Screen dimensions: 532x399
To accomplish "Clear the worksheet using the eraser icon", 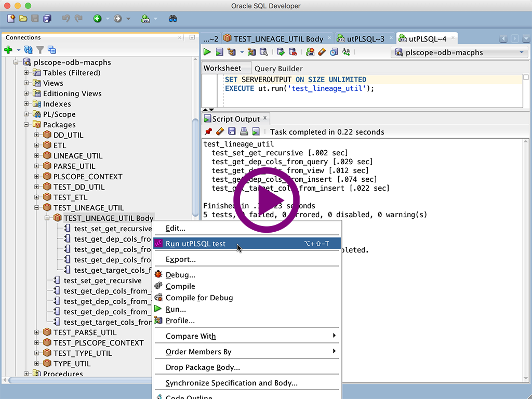I will click(x=323, y=51).
